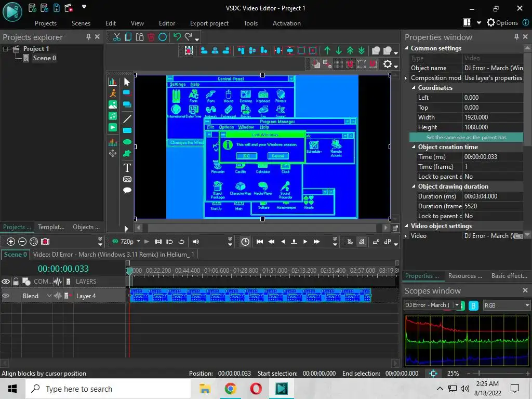Screen dimensions: 532x399
Task: Click the Copy icon in edit toolbar
Action: [128, 37]
